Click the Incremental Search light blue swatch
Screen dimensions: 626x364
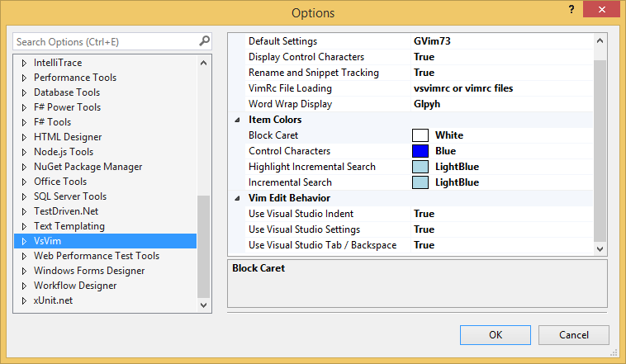(420, 182)
